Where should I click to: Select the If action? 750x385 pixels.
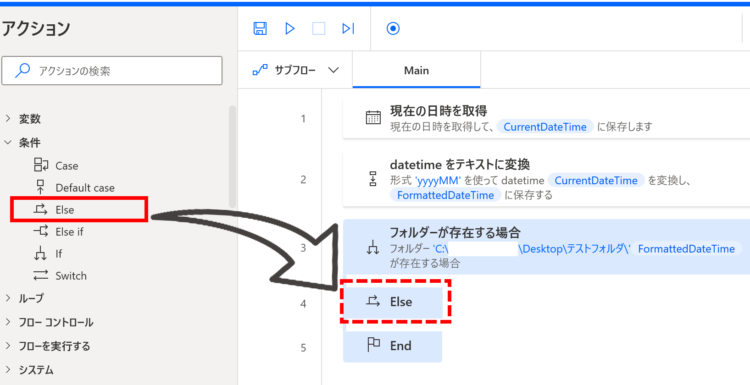(x=58, y=254)
